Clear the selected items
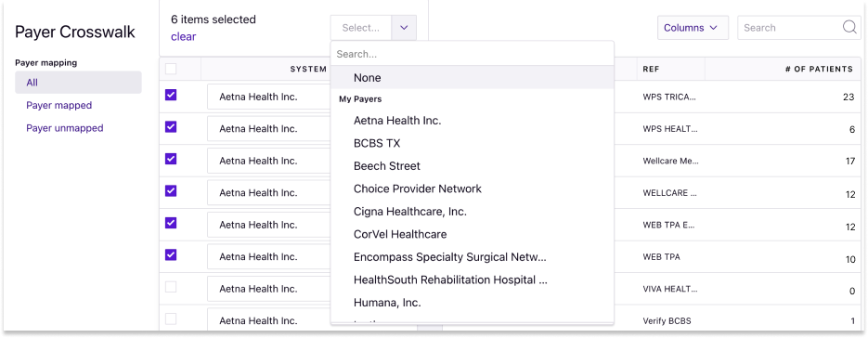This screenshot has width=868, height=338. pyautogui.click(x=183, y=36)
